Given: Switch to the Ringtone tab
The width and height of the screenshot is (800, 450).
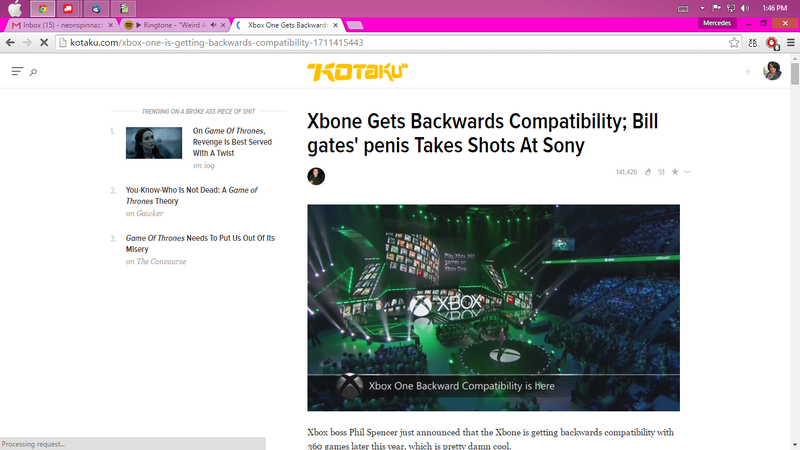Looking at the screenshot, I should pyautogui.click(x=173, y=25).
